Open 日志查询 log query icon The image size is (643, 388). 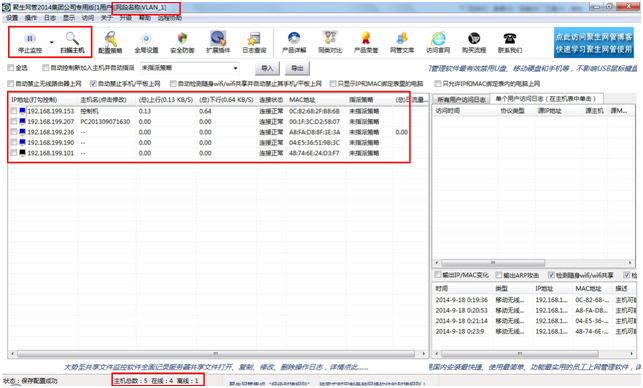click(x=254, y=39)
